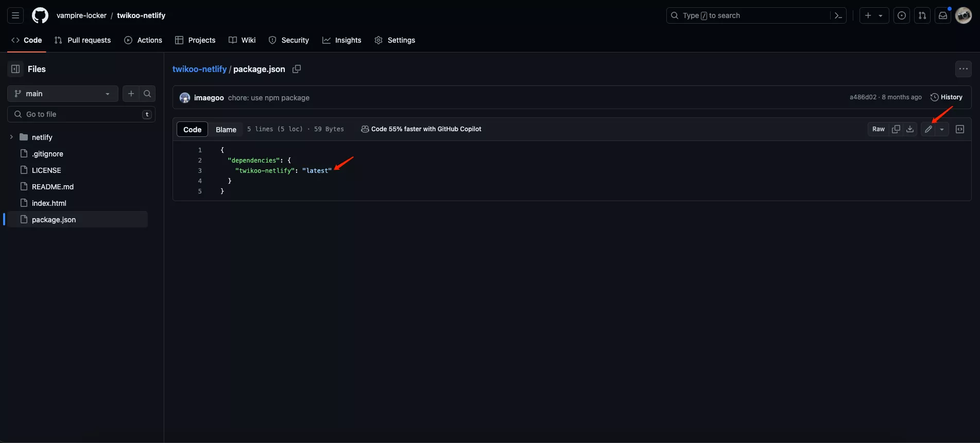
Task: Open the notifications inbox
Action: click(x=943, y=15)
